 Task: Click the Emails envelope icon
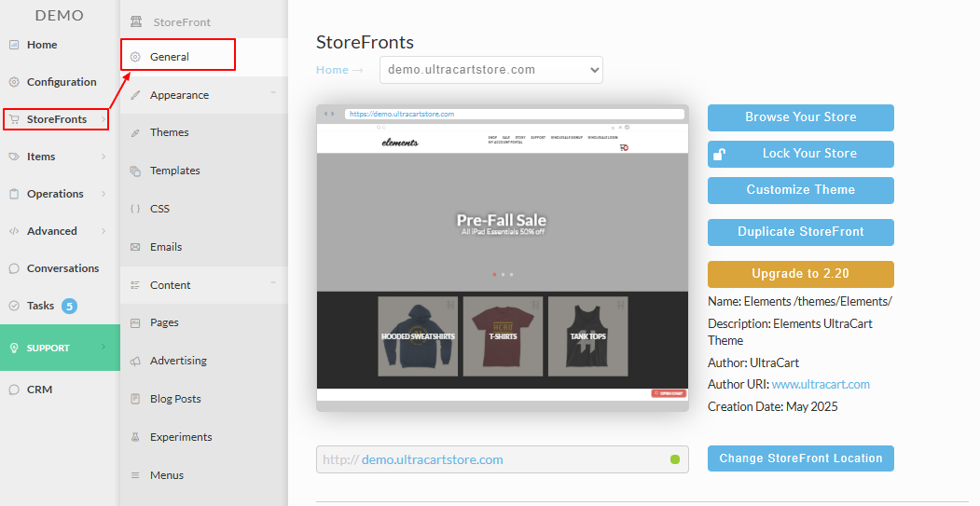(x=135, y=247)
